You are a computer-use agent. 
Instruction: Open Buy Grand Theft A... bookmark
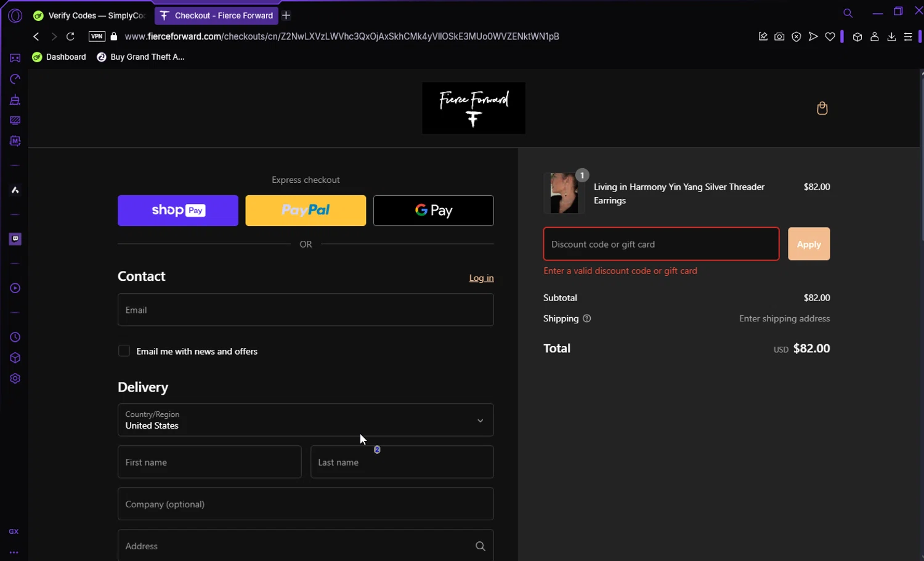pyautogui.click(x=140, y=57)
